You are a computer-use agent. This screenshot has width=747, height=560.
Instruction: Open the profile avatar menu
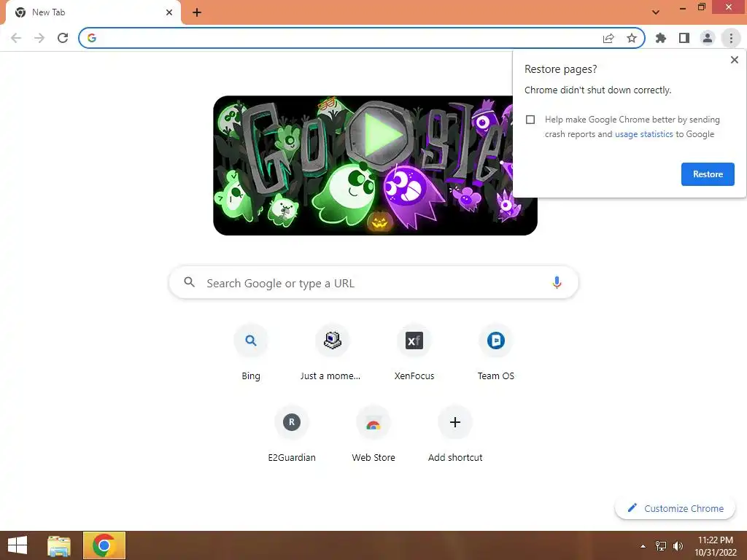coord(708,38)
